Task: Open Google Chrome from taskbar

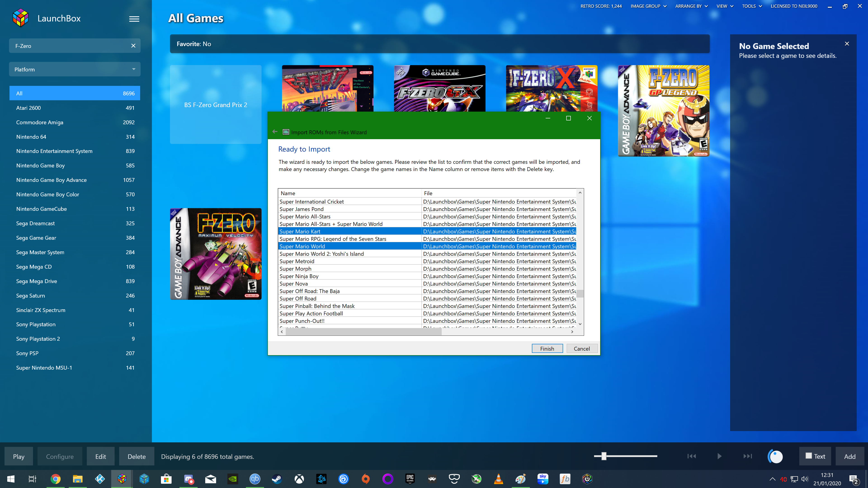Action: click(56, 479)
